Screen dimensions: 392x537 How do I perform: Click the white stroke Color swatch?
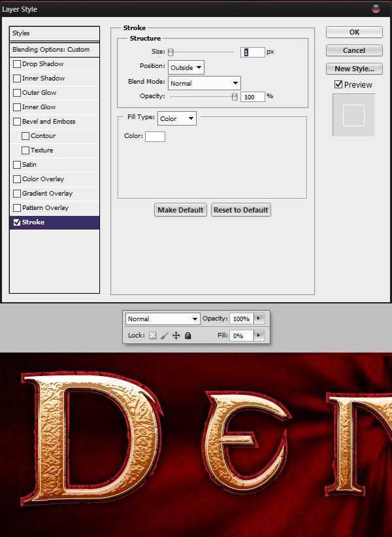pos(155,136)
